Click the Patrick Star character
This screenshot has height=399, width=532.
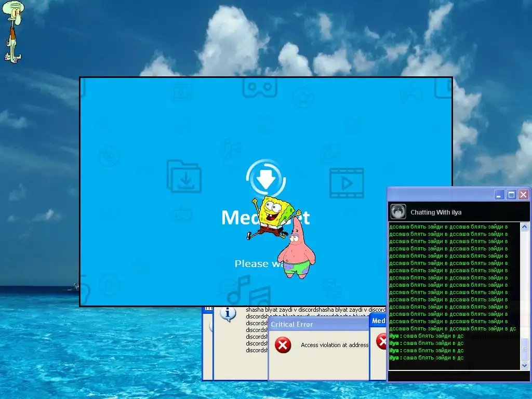point(297,249)
